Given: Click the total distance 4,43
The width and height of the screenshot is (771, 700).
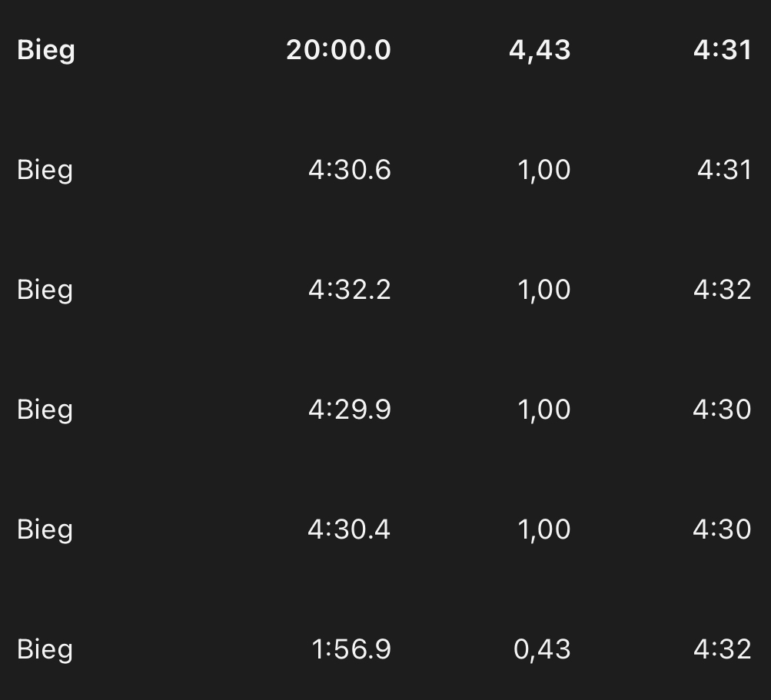Looking at the screenshot, I should [540, 50].
